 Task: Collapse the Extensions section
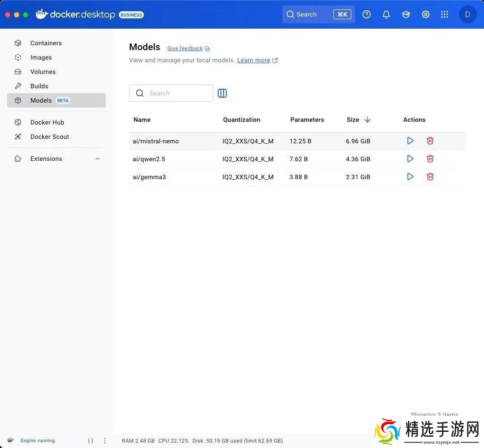98,159
